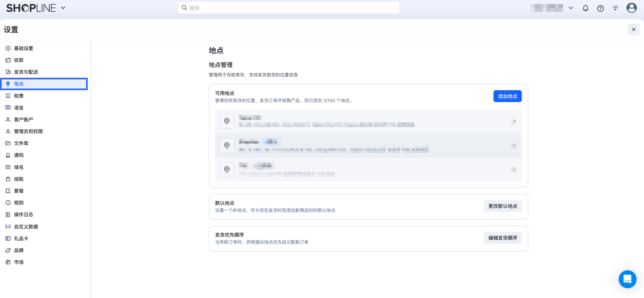Go to 结账 settings

[45, 179]
